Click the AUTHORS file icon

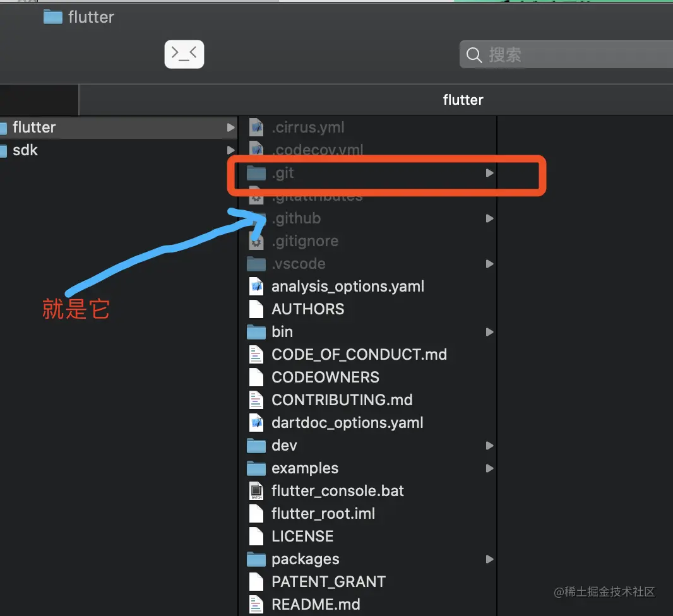pos(256,309)
